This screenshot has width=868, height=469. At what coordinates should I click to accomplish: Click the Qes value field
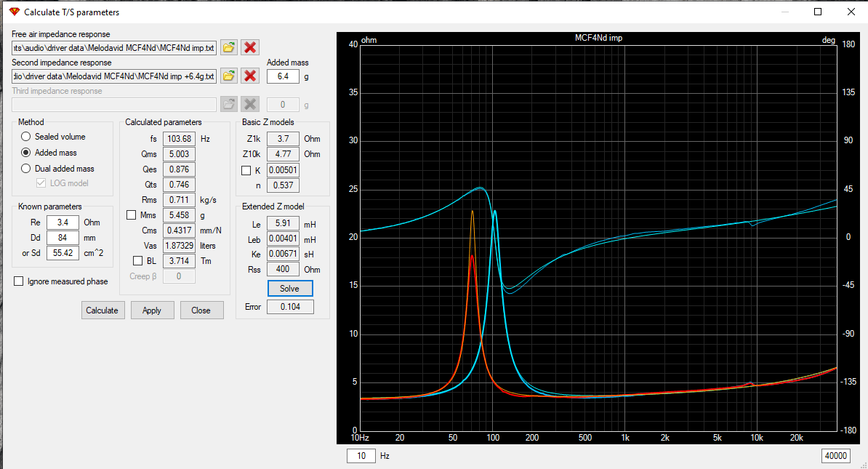tap(179, 169)
